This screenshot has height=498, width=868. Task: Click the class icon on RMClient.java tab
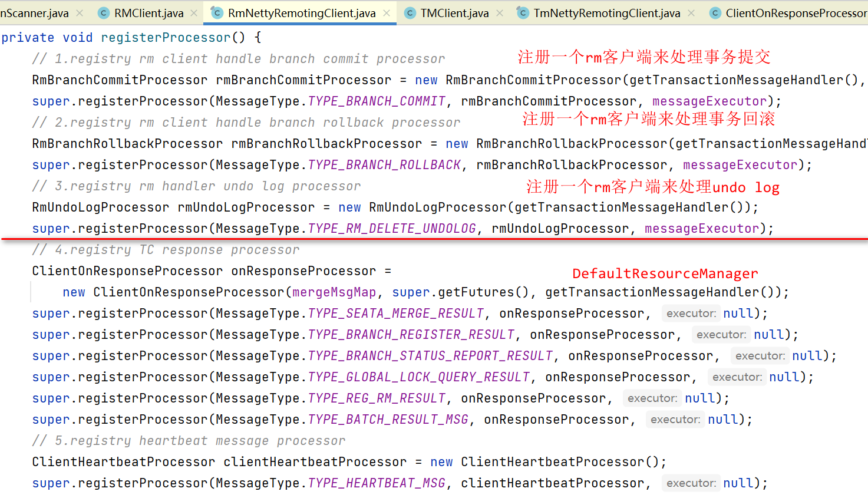[103, 13]
